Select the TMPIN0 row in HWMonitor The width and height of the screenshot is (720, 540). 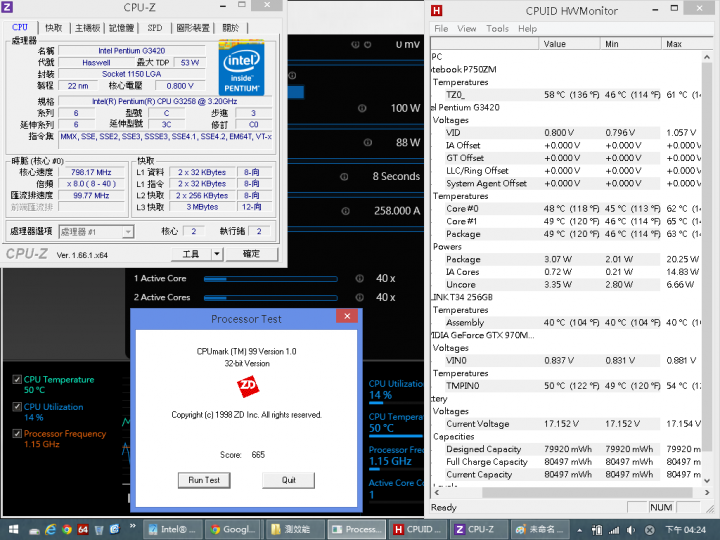566,386
